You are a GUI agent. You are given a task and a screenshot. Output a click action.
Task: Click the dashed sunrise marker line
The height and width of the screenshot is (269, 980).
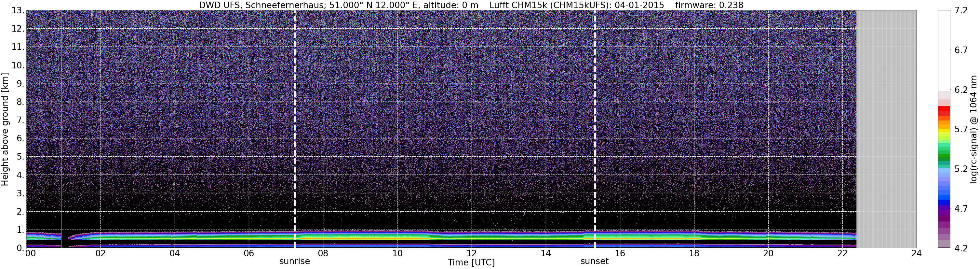pyautogui.click(x=295, y=129)
